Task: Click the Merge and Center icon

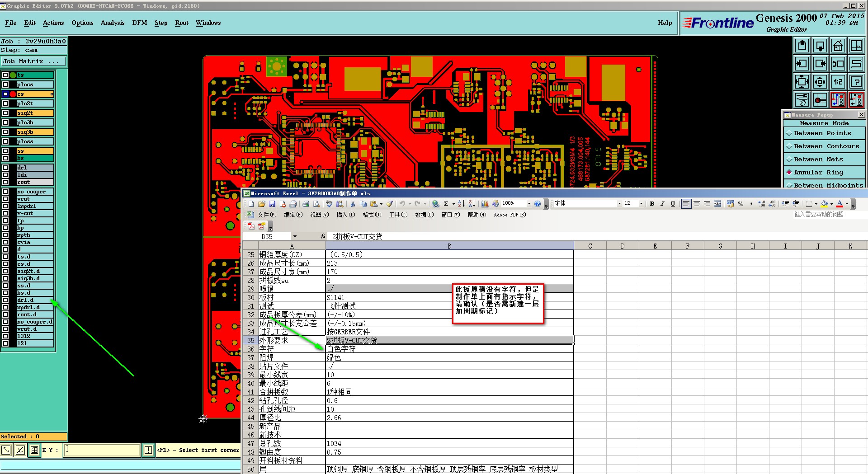Action: click(x=717, y=204)
